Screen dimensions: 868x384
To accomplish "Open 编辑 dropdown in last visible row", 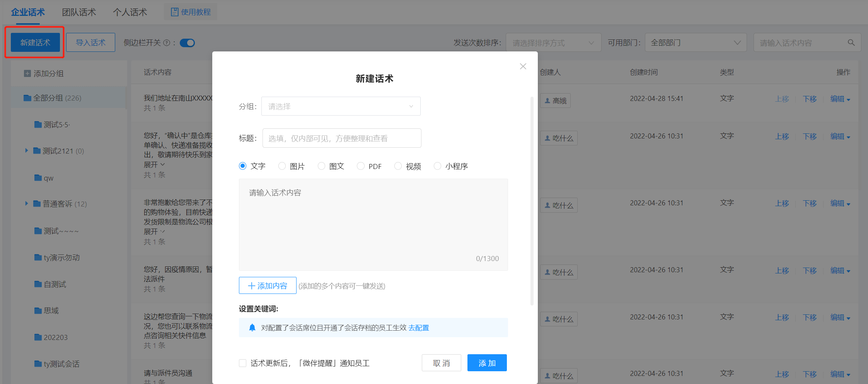I will click(x=840, y=374).
